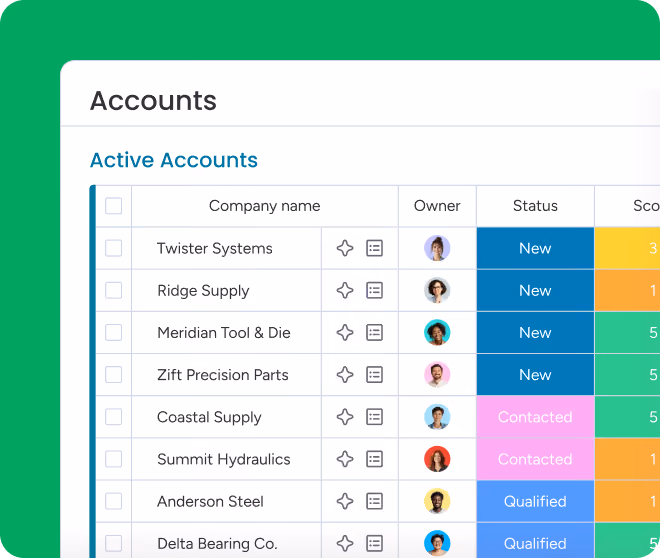Screen dimensions: 660x558
Task: Click the owner avatar for Coastal Supply
Action: click(x=437, y=417)
